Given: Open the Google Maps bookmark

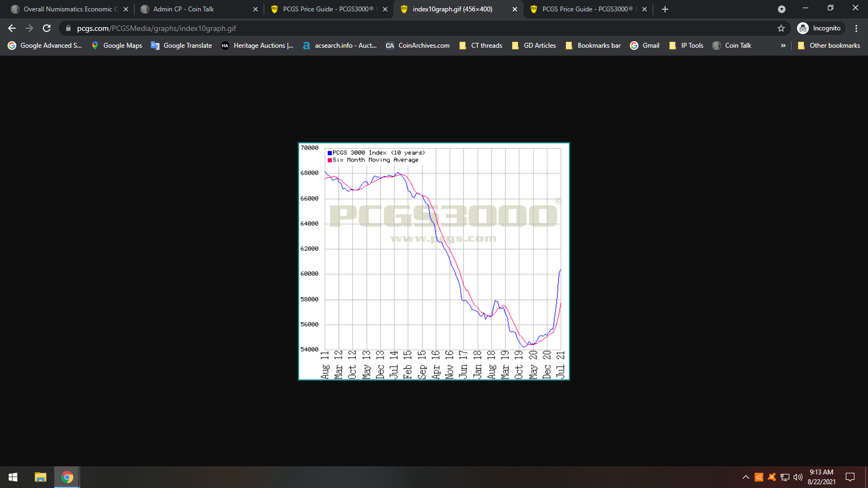Looking at the screenshot, I should pos(117,46).
